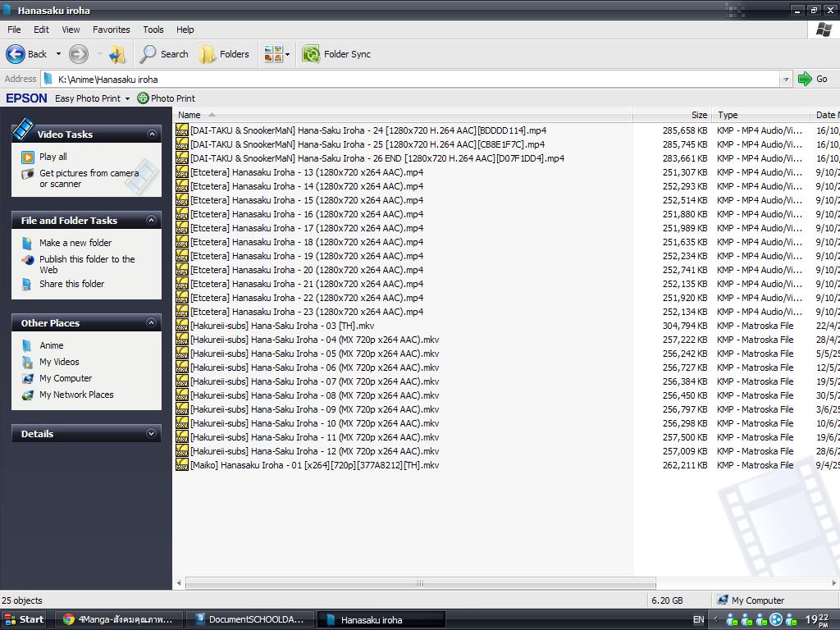Screen dimensions: 840x630
Task: Sort by the Name column header
Action: tap(403, 115)
